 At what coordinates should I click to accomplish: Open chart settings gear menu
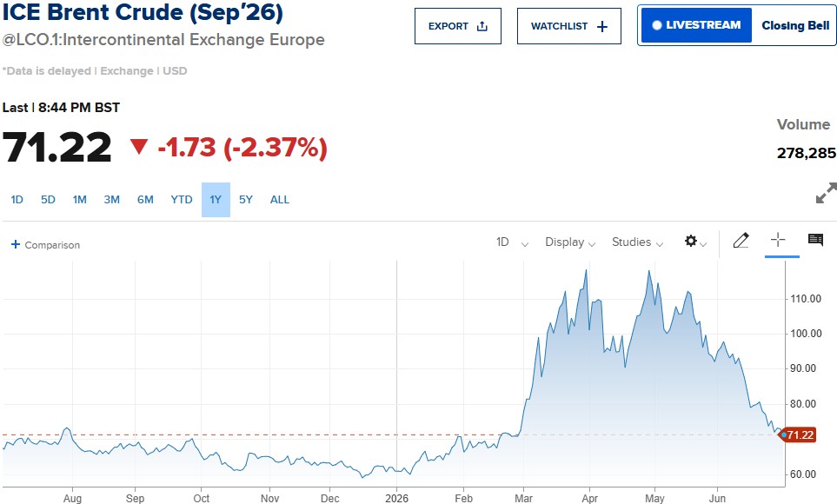pos(695,242)
